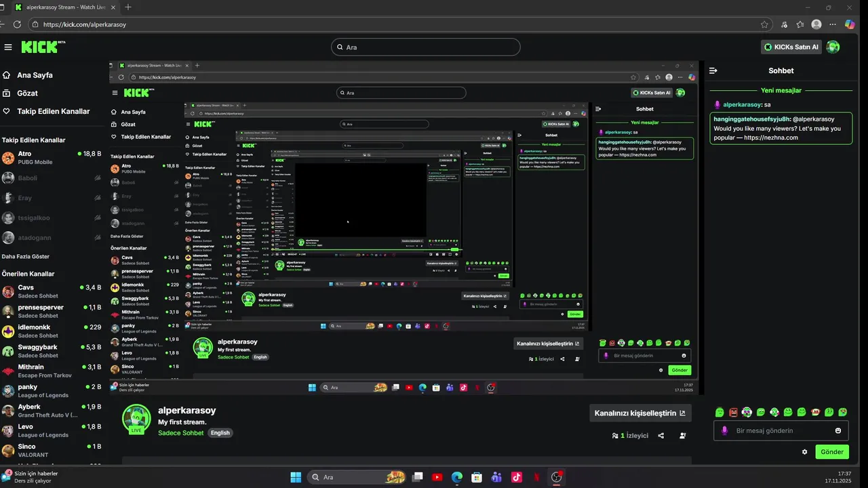This screenshot has width=868, height=488.
Task: Open prensesperver recommended channel
Action: (x=52, y=311)
